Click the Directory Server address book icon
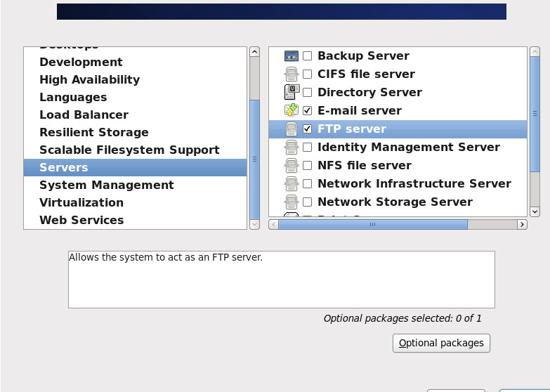Viewport: 550px width, 392px height. pos(292,92)
